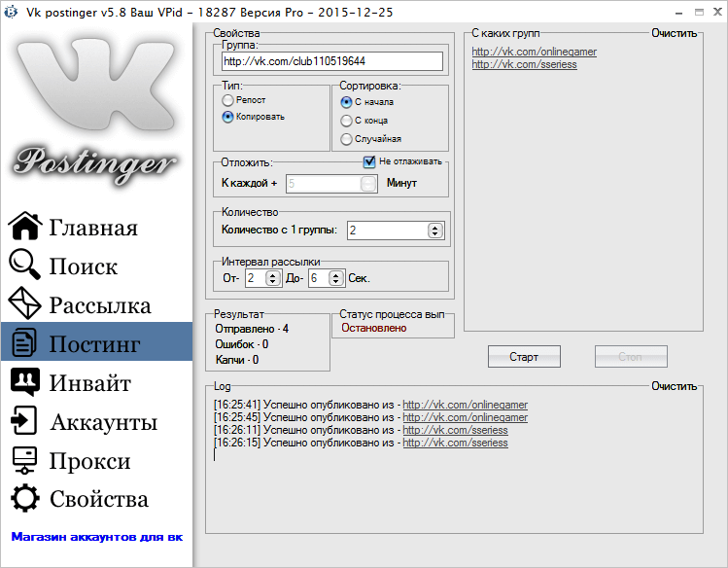Viewport: 728px width, 568px height.
Task: Click the К каждой minutes spinner arrows
Action: tap(368, 184)
